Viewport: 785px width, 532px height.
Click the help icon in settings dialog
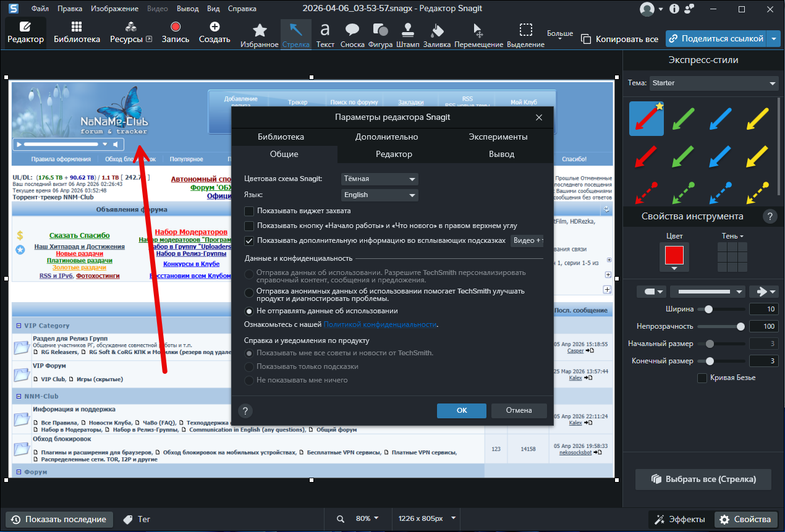pos(245,411)
